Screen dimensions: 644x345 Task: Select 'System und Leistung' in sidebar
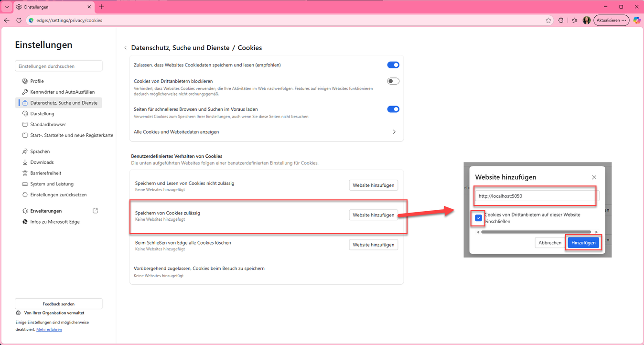(52, 184)
